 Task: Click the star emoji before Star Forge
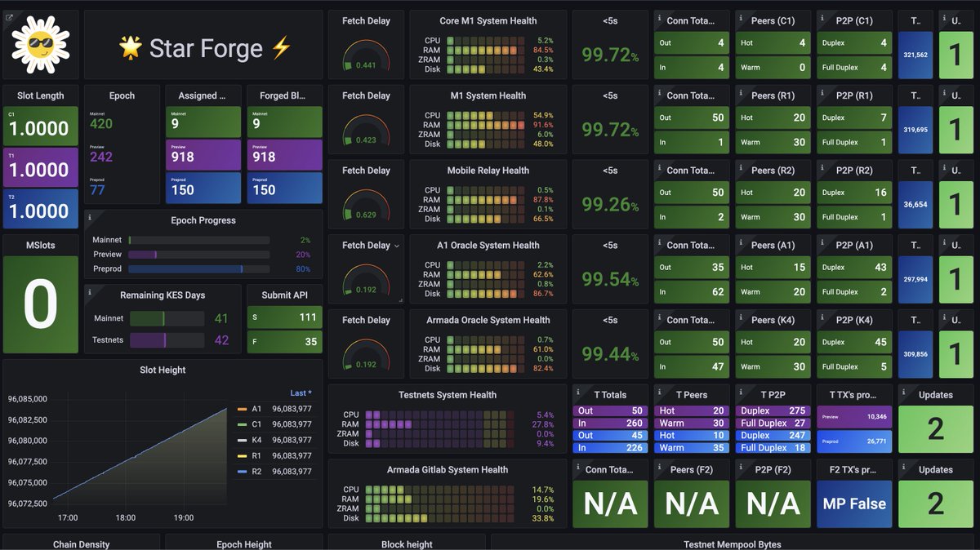[x=130, y=47]
